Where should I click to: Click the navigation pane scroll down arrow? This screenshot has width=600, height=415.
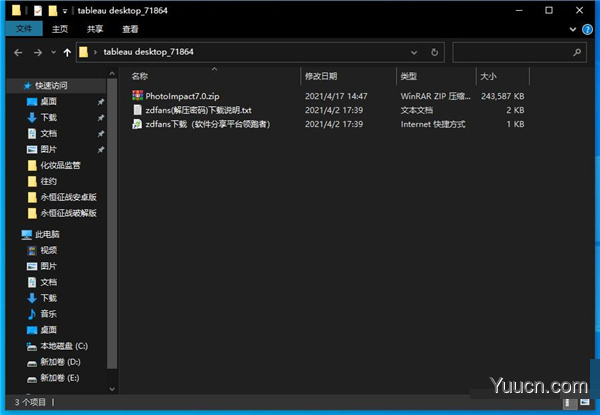point(112,389)
